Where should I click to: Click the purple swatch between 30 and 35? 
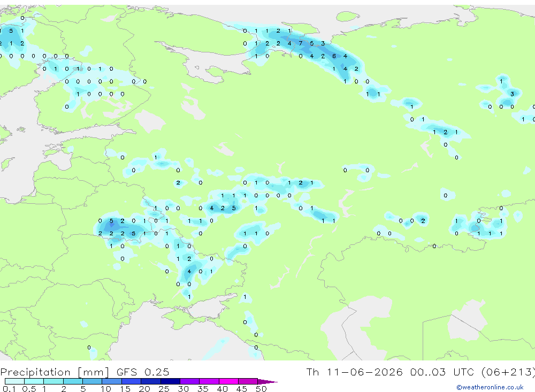[x=190, y=381]
